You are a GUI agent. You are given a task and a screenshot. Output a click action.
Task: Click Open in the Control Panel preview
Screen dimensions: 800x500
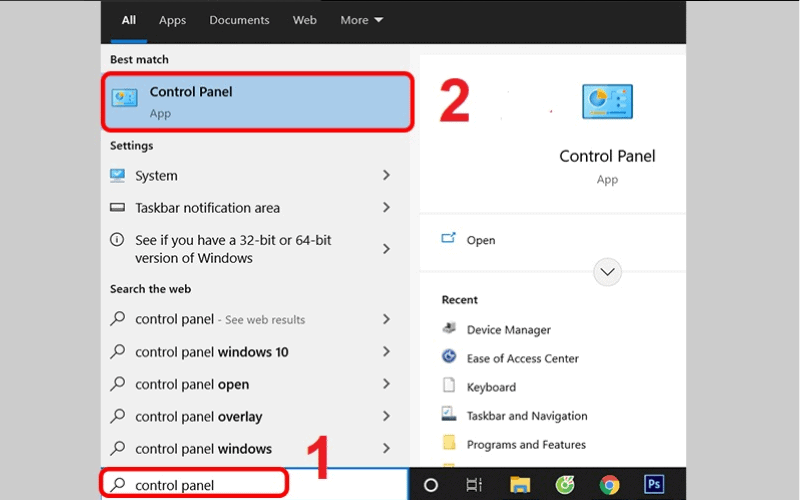tap(480, 240)
